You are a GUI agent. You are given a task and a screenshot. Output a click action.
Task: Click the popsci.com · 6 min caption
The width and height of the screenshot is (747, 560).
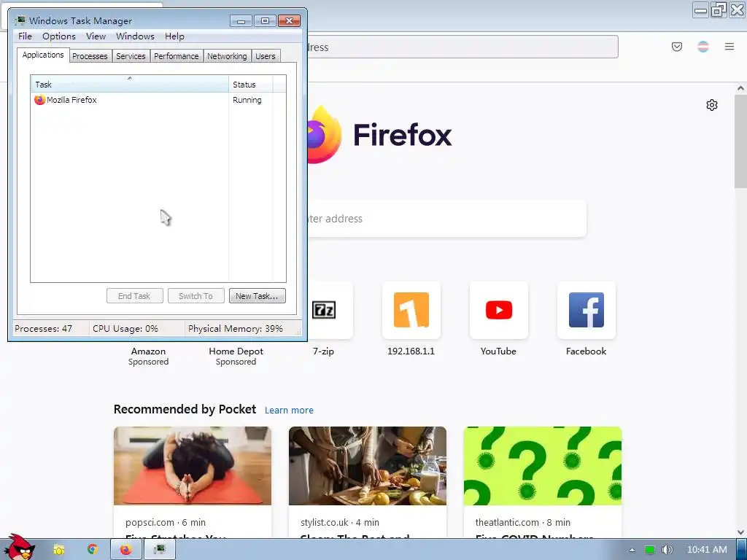[166, 522]
